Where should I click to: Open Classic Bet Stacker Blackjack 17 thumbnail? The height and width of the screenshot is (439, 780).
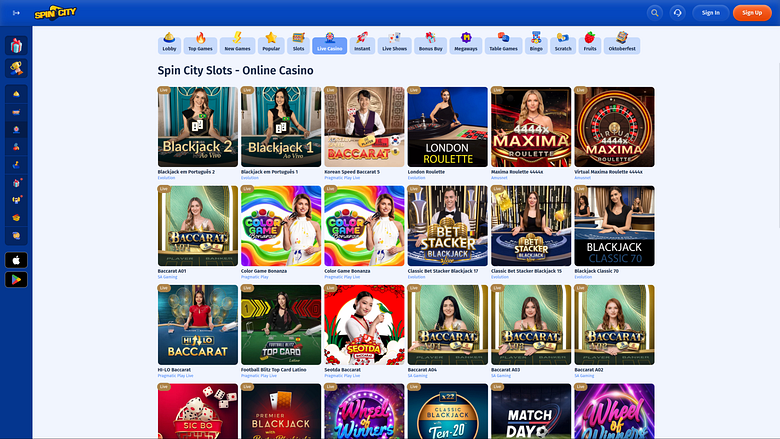pyautogui.click(x=448, y=226)
